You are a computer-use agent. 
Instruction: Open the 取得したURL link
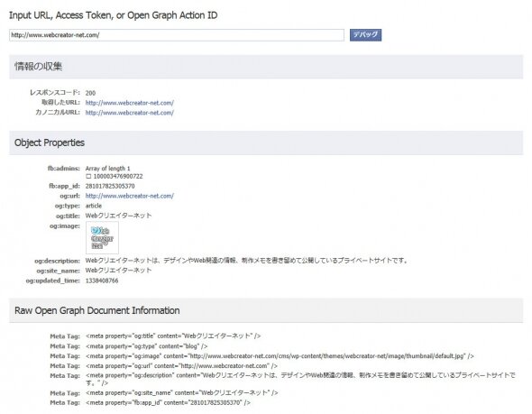(129, 103)
